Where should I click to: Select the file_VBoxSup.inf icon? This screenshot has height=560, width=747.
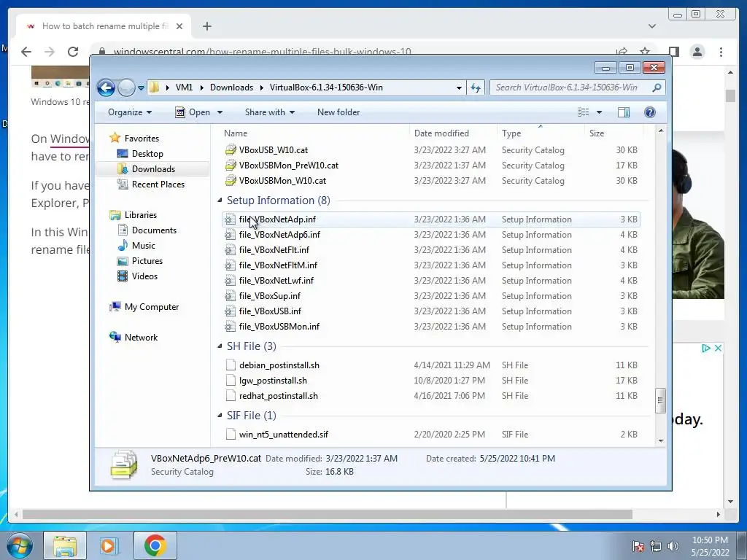pyautogui.click(x=230, y=296)
